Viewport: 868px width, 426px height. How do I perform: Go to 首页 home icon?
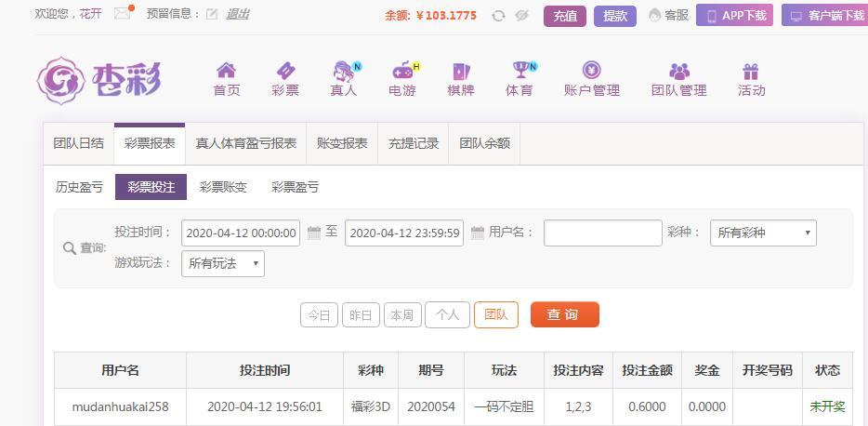click(227, 80)
